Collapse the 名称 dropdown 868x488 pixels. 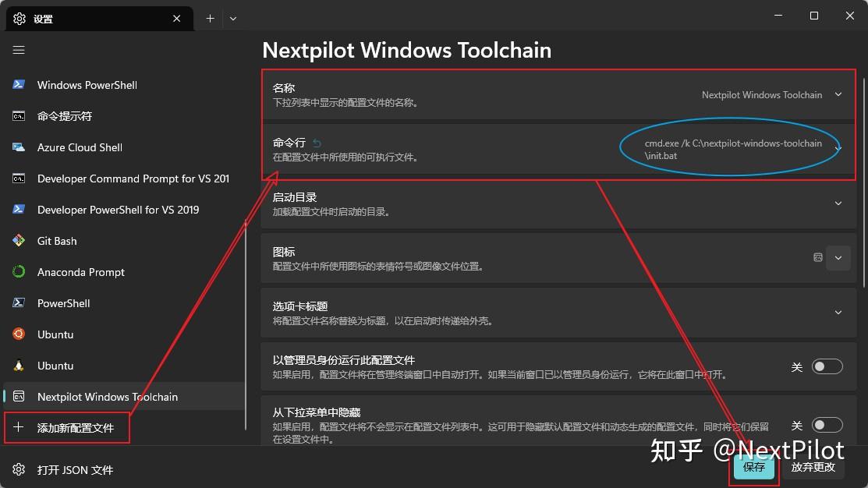pos(838,94)
